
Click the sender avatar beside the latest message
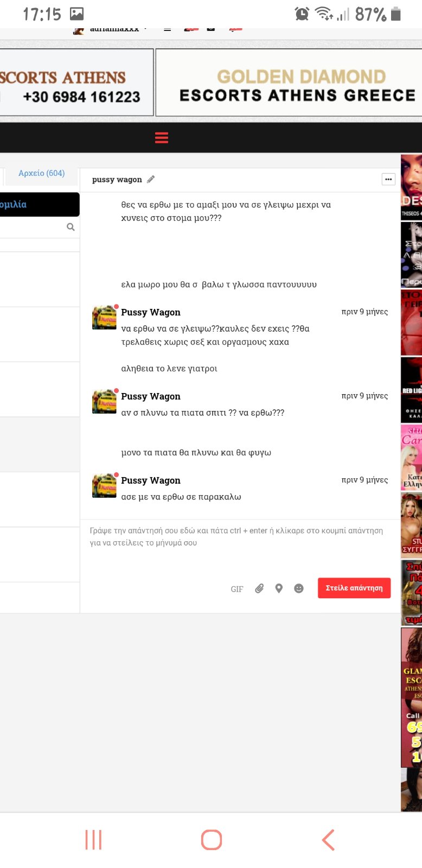105,485
